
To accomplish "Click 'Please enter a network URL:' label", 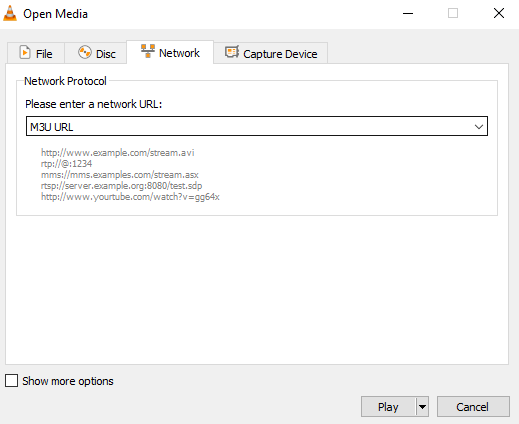I will 94,104.
